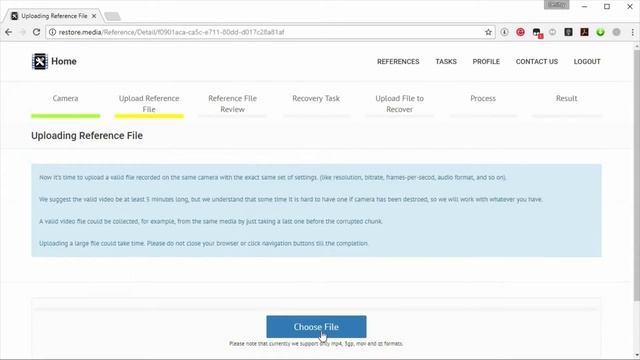640x360 pixels.
Task: Click the scrollbar down arrow
Action: (x=637, y=356)
